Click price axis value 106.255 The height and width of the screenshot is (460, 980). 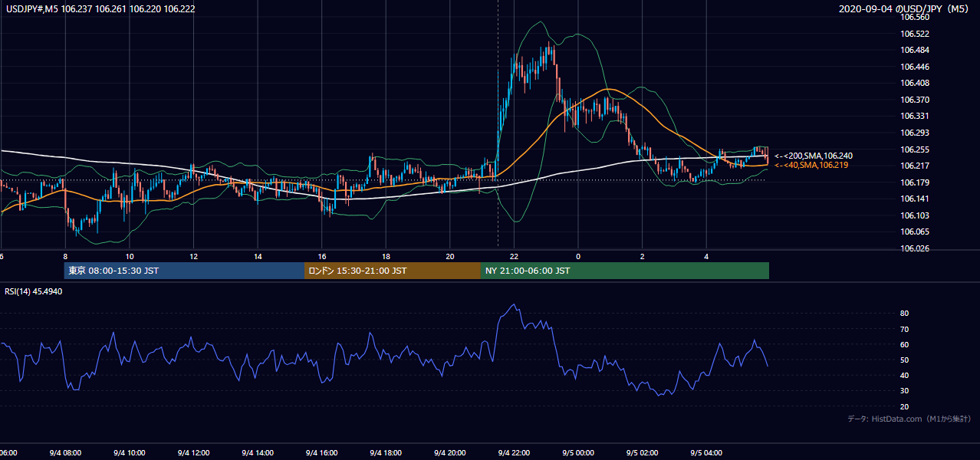tap(916, 149)
